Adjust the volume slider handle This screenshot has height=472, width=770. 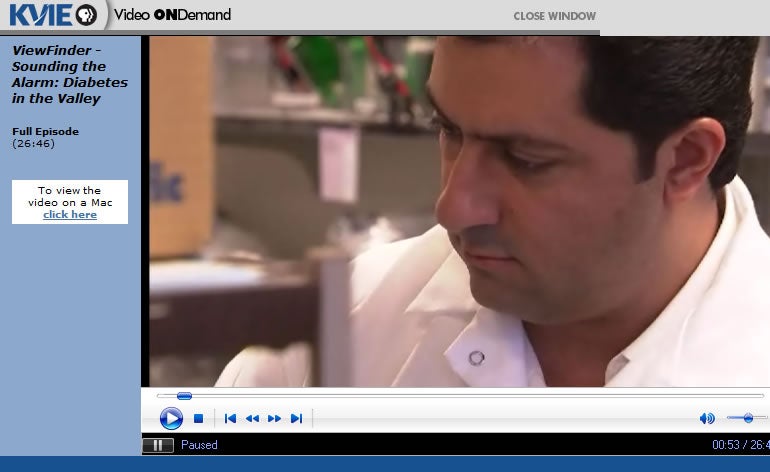[748, 417]
